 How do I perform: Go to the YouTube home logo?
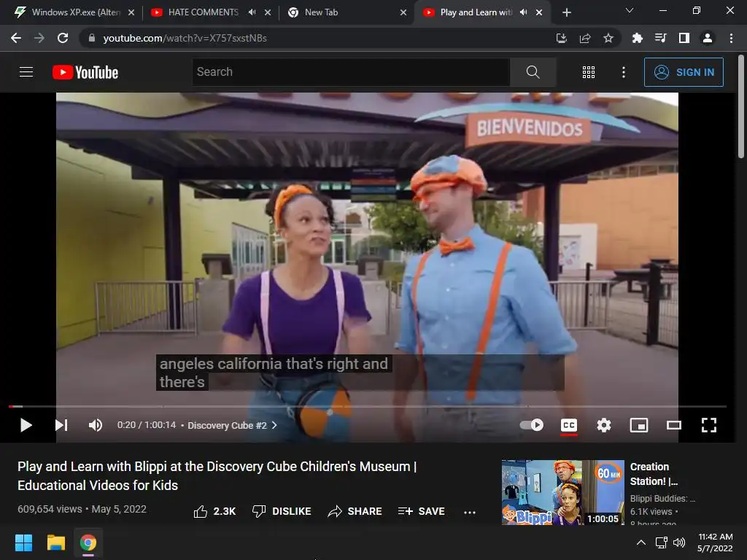tap(85, 72)
